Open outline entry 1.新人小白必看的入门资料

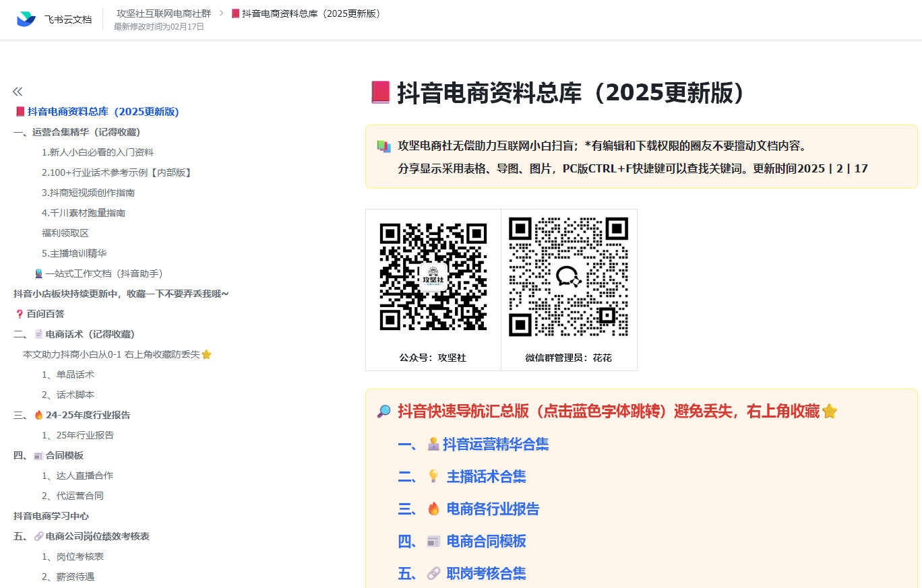(x=98, y=152)
